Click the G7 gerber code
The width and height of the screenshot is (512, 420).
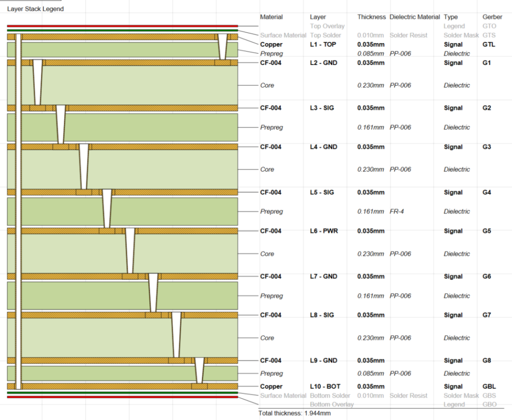coord(486,315)
